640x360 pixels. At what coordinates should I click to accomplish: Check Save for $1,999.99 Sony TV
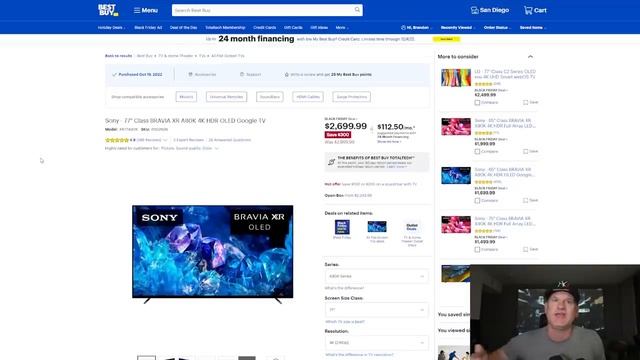[x=526, y=151]
